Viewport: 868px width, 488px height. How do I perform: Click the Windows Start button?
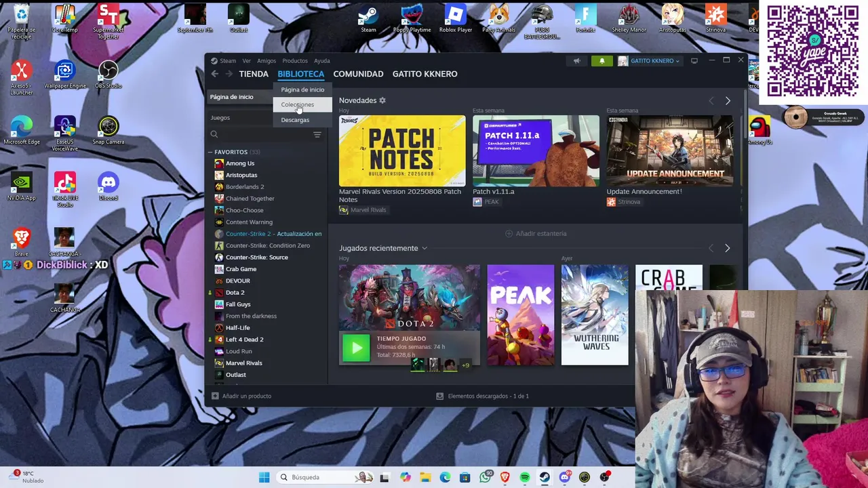coord(264,477)
